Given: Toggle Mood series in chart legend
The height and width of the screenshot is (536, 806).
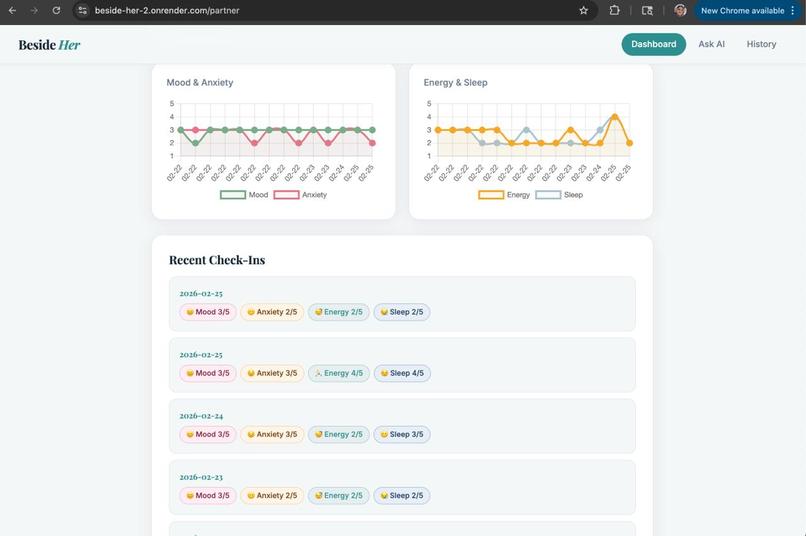Looking at the screenshot, I should click(244, 195).
